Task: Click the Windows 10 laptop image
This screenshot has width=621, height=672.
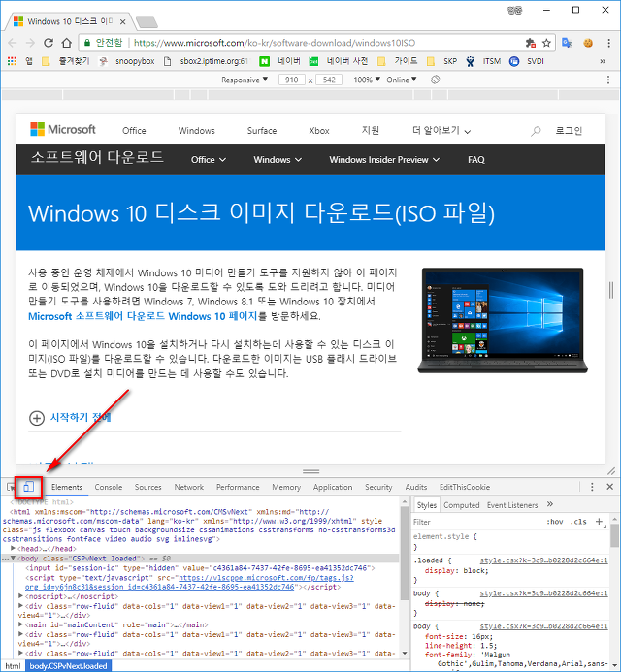Action: point(503,321)
